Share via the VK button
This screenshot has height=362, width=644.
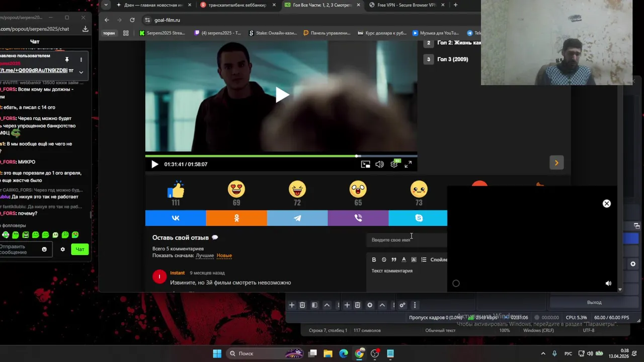(x=176, y=218)
